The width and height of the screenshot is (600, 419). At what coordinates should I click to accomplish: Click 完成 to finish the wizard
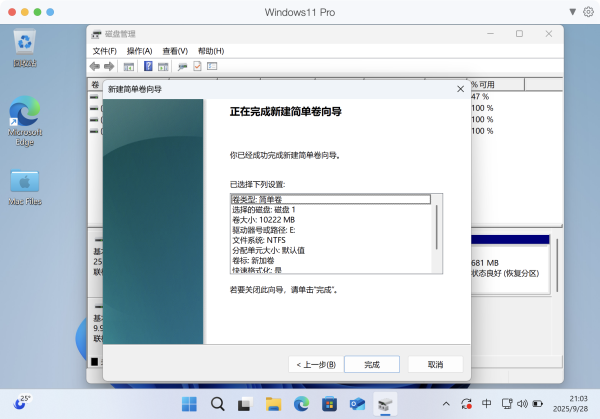(x=371, y=364)
